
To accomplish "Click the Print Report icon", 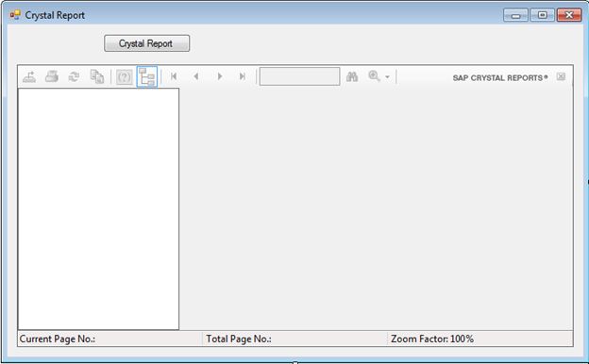I will click(52, 76).
